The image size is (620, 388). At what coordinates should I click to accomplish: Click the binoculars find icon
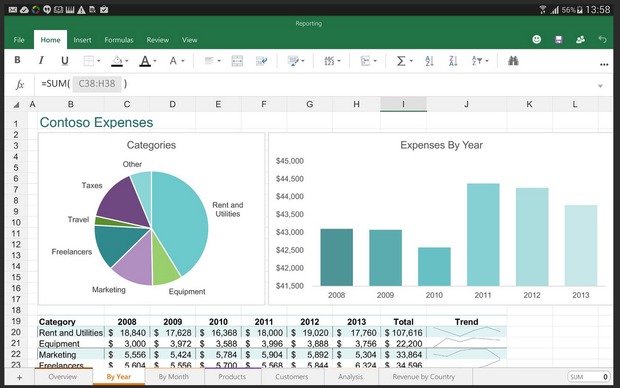coord(513,61)
